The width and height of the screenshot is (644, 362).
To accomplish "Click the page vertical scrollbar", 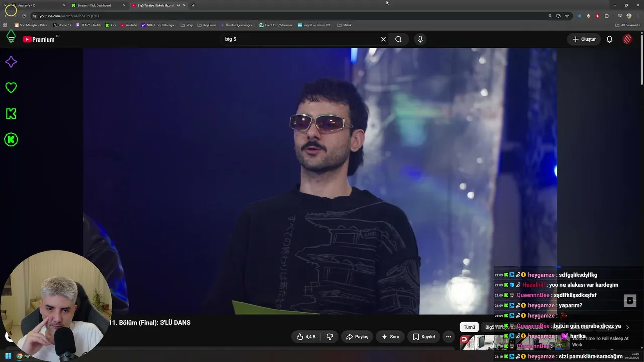I will click(642, 60).
